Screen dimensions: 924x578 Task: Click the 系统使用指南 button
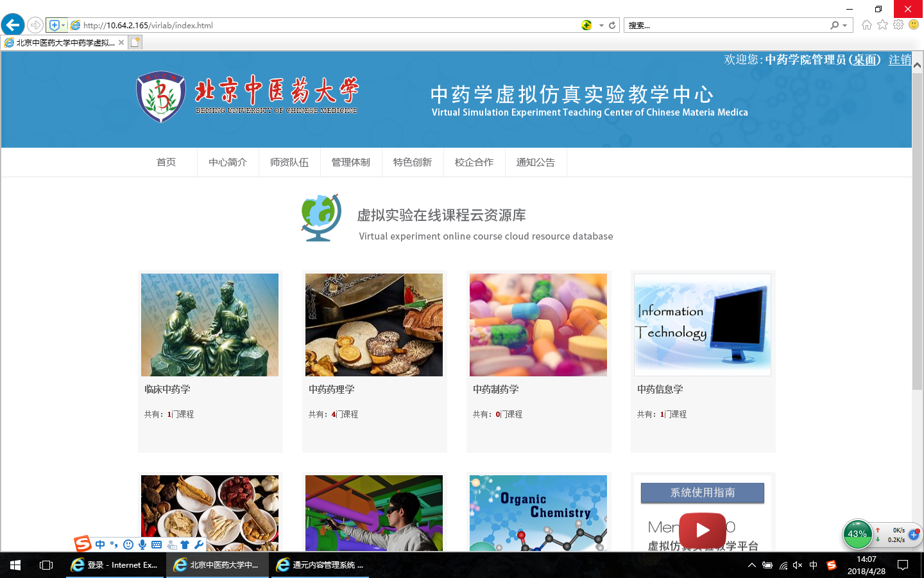(x=703, y=493)
